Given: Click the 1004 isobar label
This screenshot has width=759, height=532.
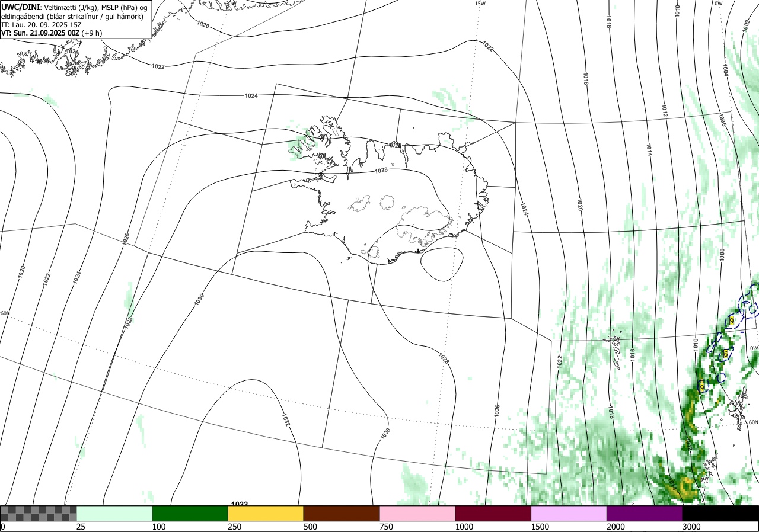Looking at the screenshot, I should (x=725, y=70).
